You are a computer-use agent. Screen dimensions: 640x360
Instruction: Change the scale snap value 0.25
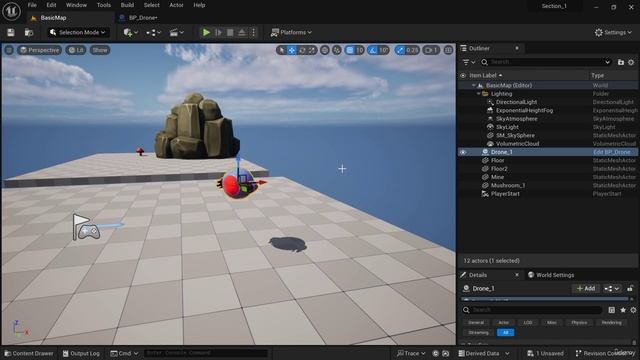click(x=412, y=50)
